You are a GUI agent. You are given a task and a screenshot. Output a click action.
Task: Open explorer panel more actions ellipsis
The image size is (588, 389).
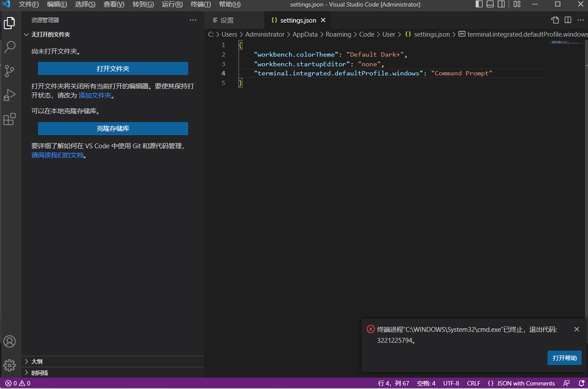click(193, 20)
